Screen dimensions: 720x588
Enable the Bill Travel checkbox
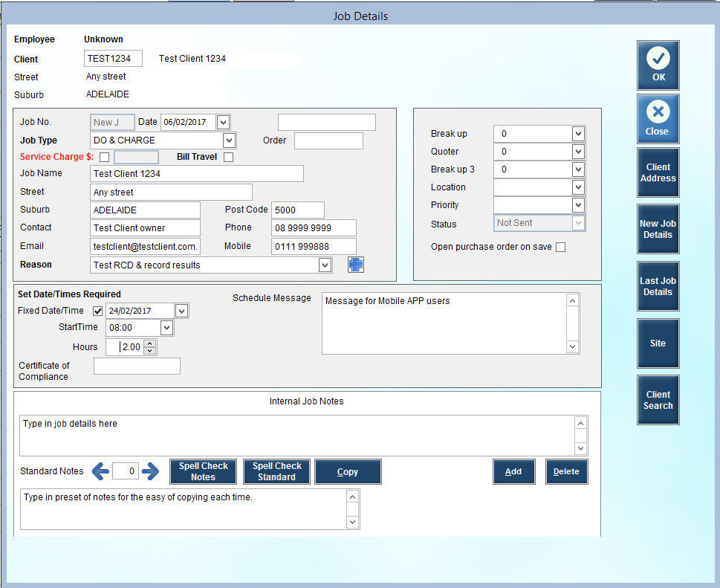click(x=228, y=157)
